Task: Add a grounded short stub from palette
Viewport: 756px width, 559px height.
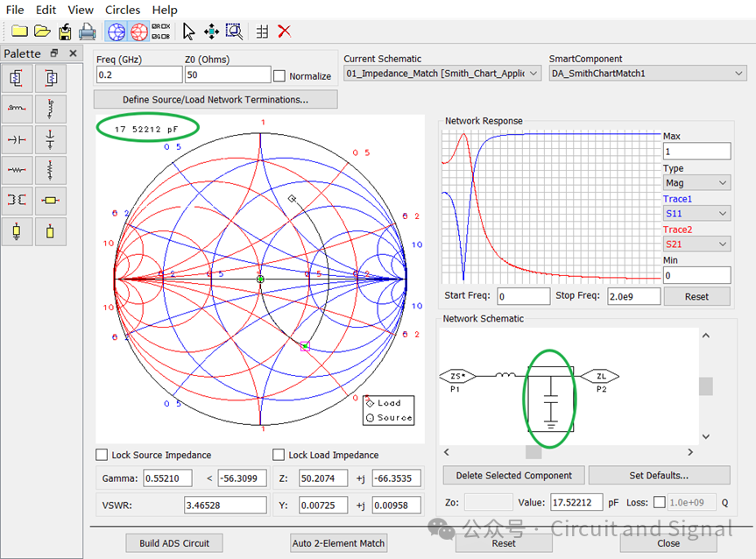Action: tap(17, 231)
